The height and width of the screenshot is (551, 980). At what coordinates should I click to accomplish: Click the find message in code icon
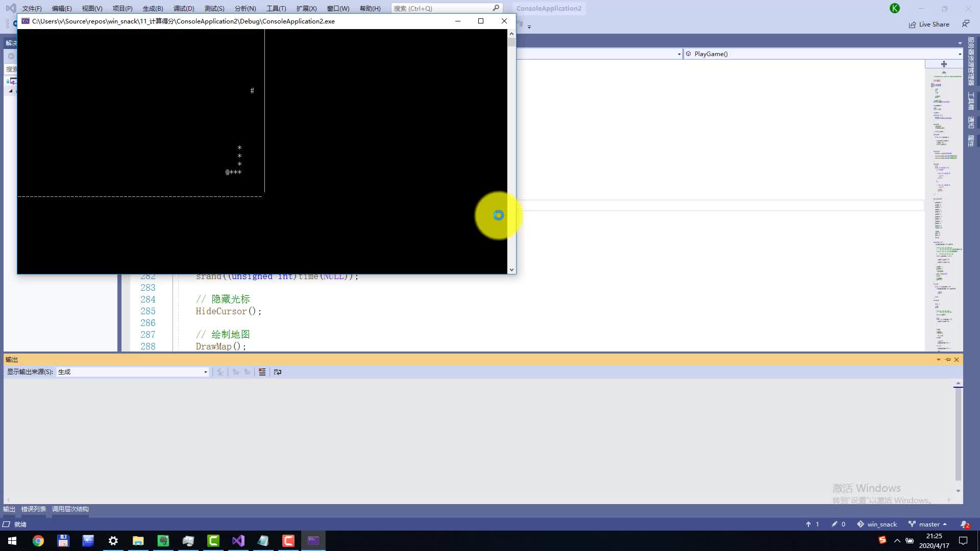click(220, 372)
